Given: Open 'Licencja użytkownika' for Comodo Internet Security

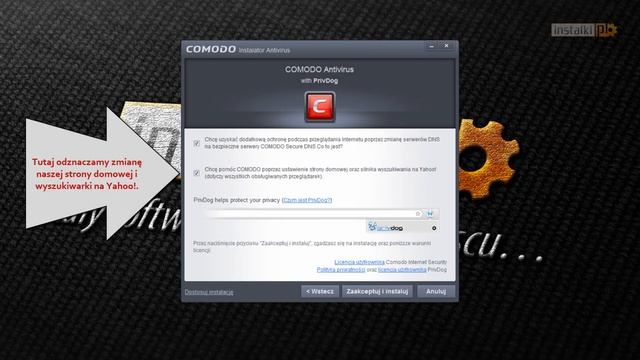Looking at the screenshot, I should tap(359, 262).
